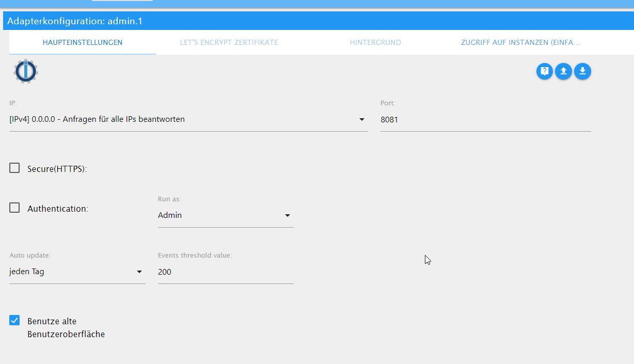634x364 pixels.
Task: Click the upload configuration arrow icon
Action: click(563, 71)
